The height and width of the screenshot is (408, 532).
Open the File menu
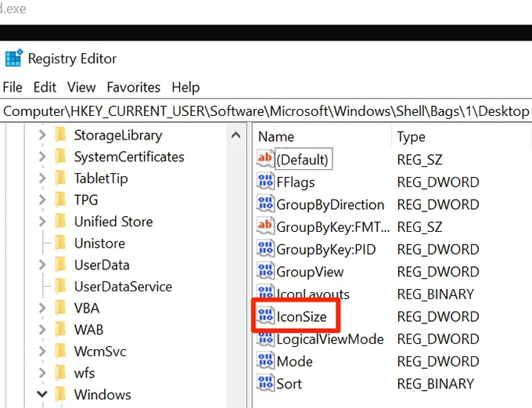click(13, 87)
